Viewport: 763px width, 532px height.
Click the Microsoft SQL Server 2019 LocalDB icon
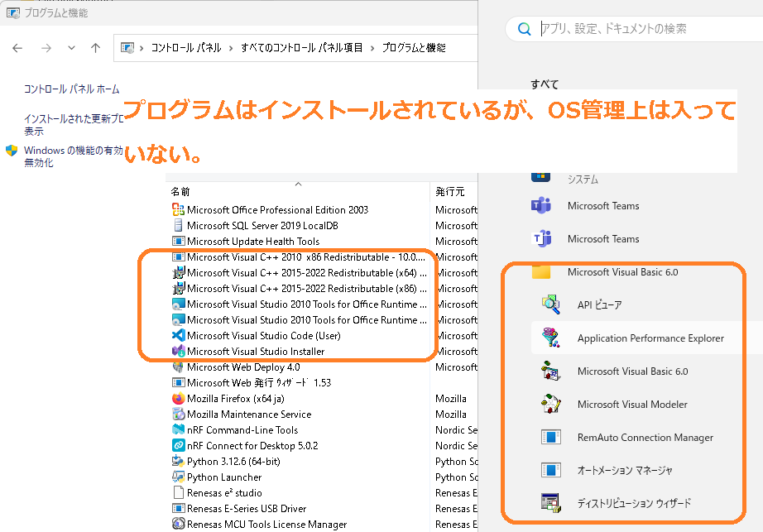[178, 226]
